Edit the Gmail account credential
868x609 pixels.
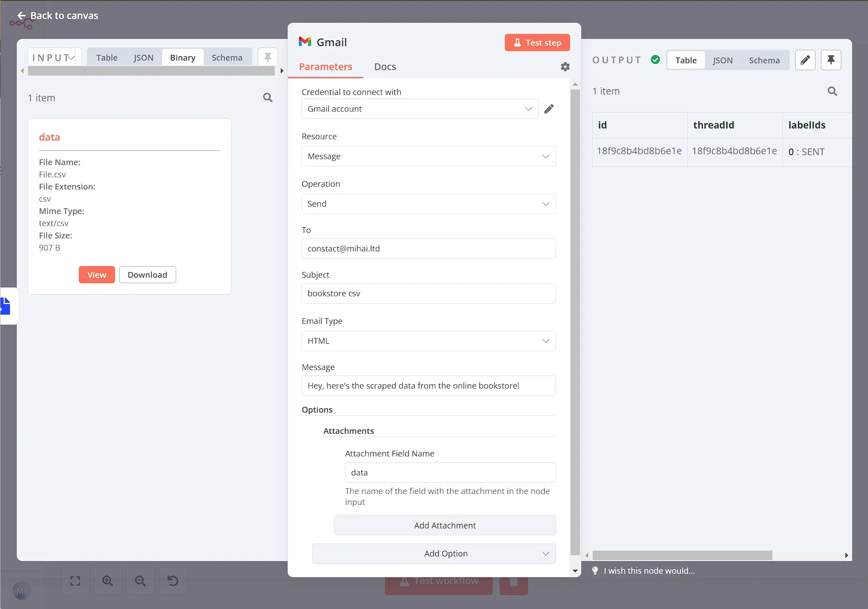[549, 109]
